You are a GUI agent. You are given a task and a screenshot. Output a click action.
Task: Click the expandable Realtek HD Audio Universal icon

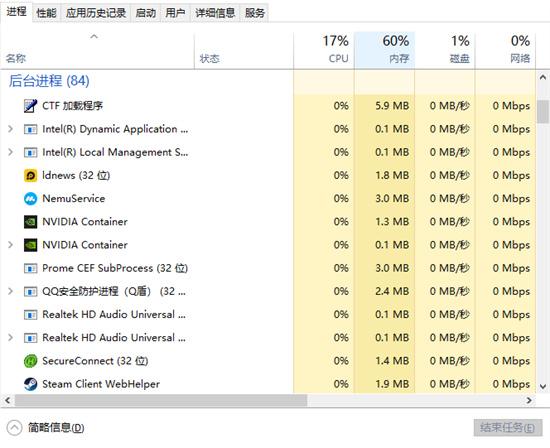[x=30, y=338]
